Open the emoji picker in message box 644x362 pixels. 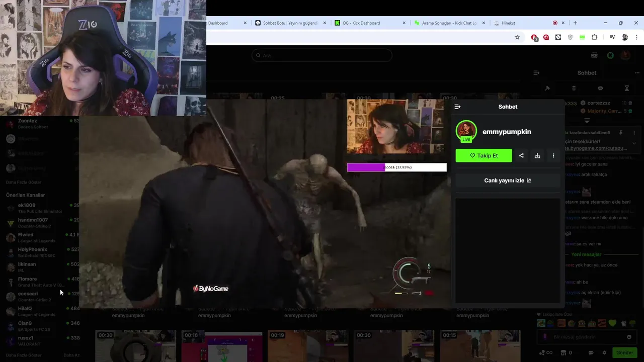click(x=629, y=337)
